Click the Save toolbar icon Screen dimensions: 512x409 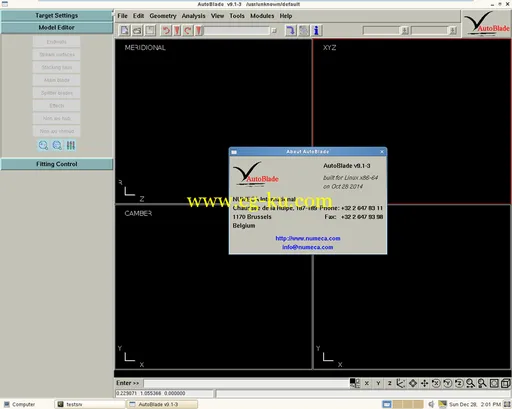click(150, 30)
